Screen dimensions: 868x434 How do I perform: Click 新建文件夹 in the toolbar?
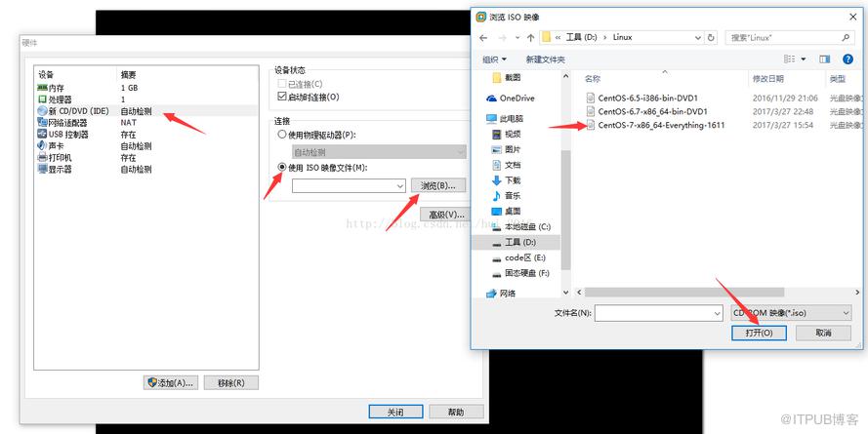(x=545, y=59)
